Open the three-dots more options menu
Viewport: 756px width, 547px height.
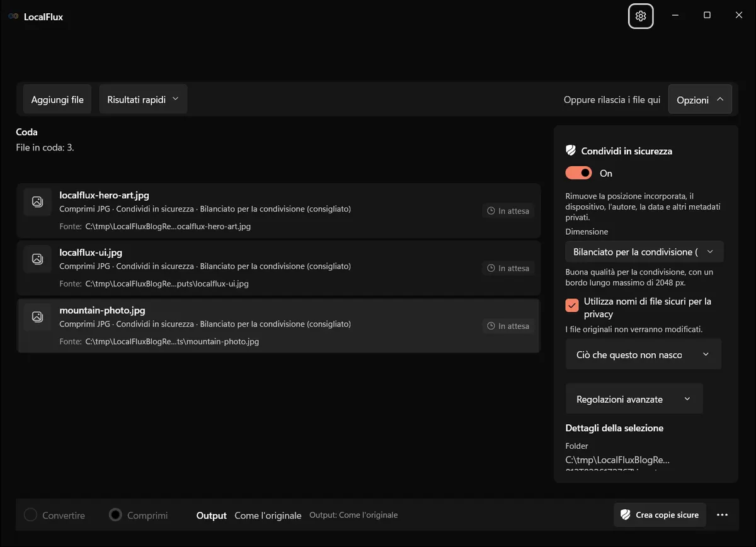722,515
